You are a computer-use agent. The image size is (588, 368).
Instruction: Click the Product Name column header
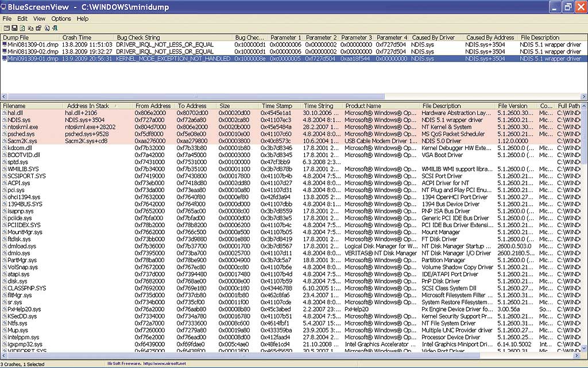pos(382,106)
